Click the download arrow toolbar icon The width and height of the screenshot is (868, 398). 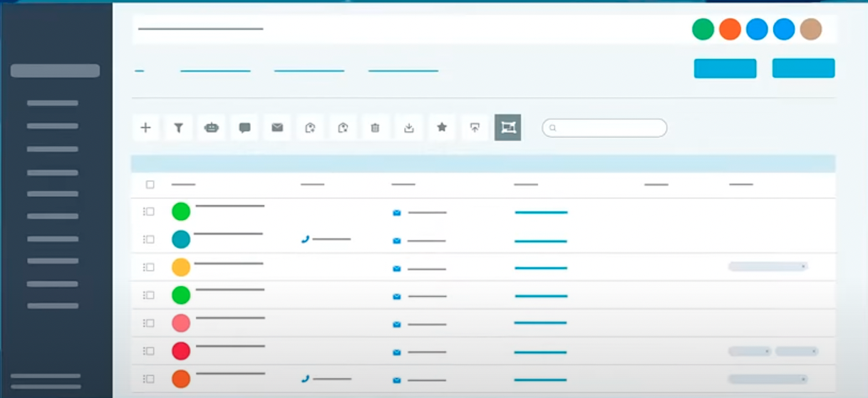[x=409, y=128]
